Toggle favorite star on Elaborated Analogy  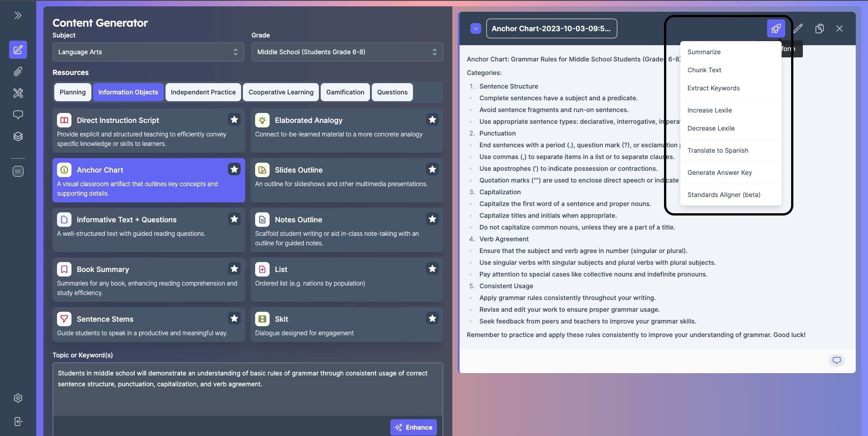click(432, 120)
